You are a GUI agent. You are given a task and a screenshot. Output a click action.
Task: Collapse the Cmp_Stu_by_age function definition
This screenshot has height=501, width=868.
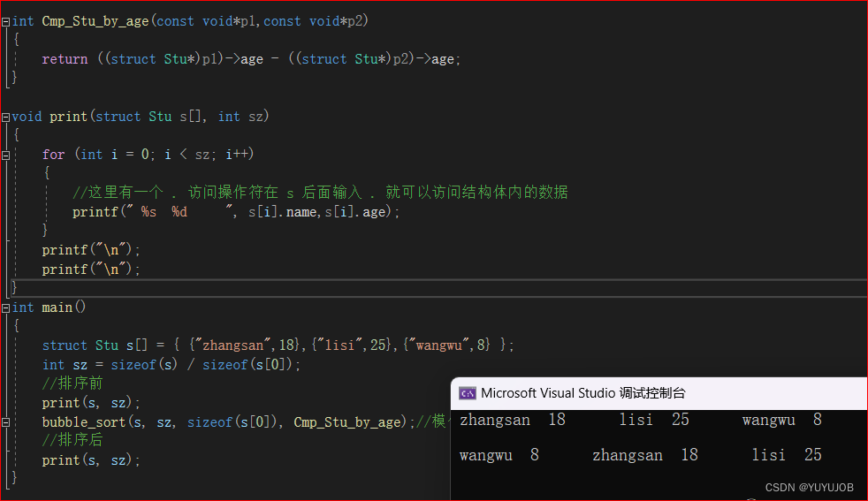[5, 21]
